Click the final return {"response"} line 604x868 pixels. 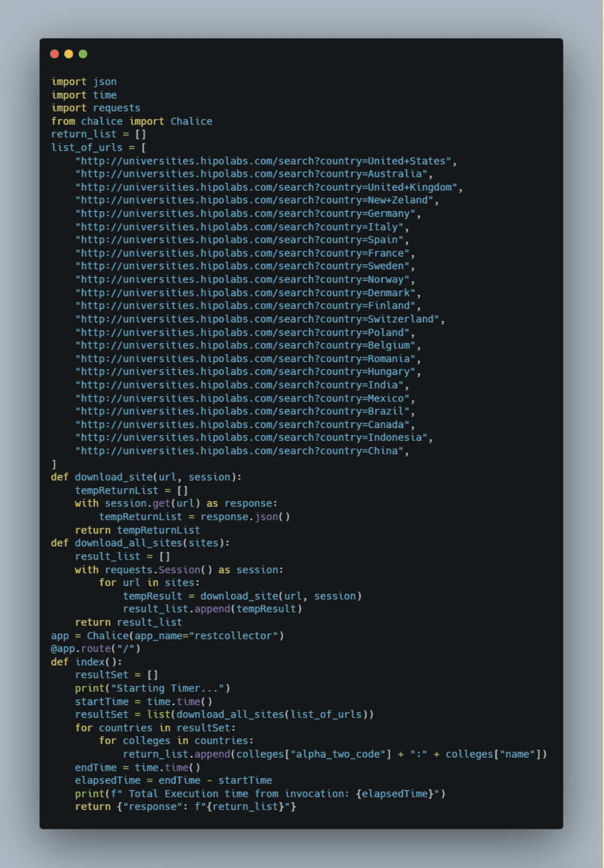185,806
